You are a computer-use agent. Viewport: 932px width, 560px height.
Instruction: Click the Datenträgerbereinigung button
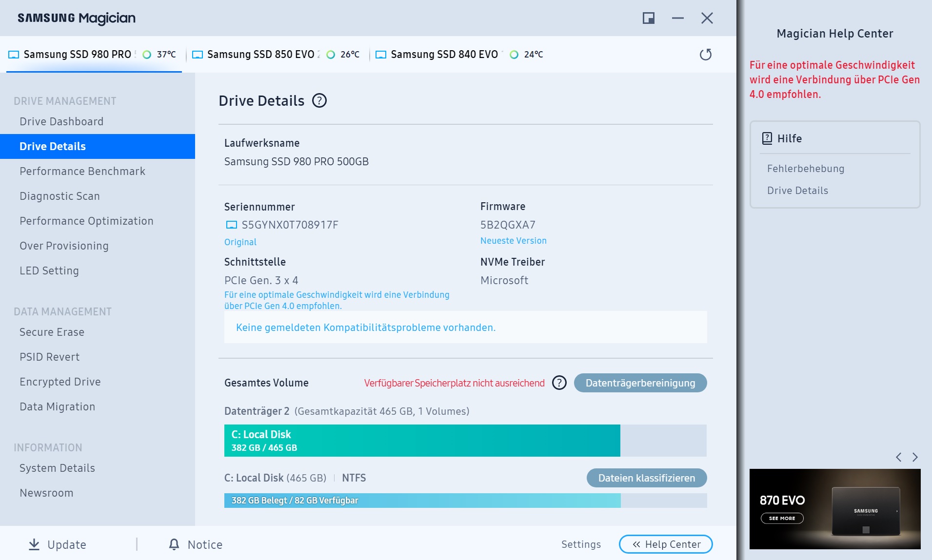[x=640, y=383]
